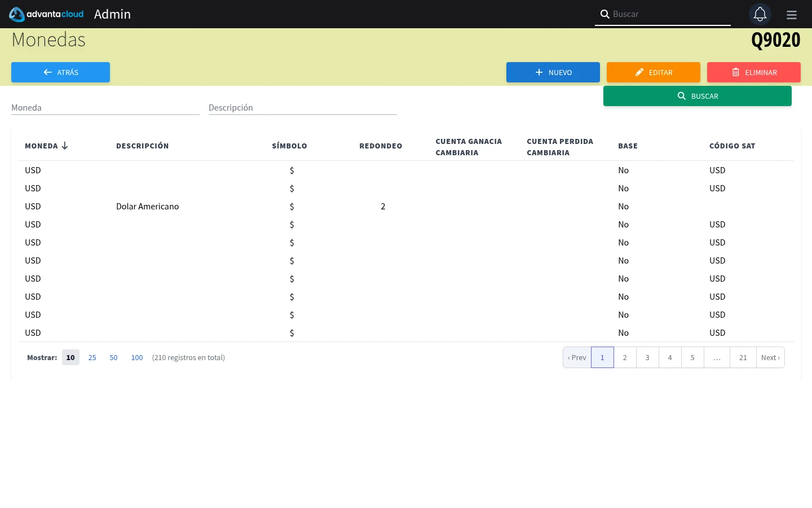The height and width of the screenshot is (508, 812).
Task: Click the advantacloud logo
Action: pyautogui.click(x=46, y=14)
